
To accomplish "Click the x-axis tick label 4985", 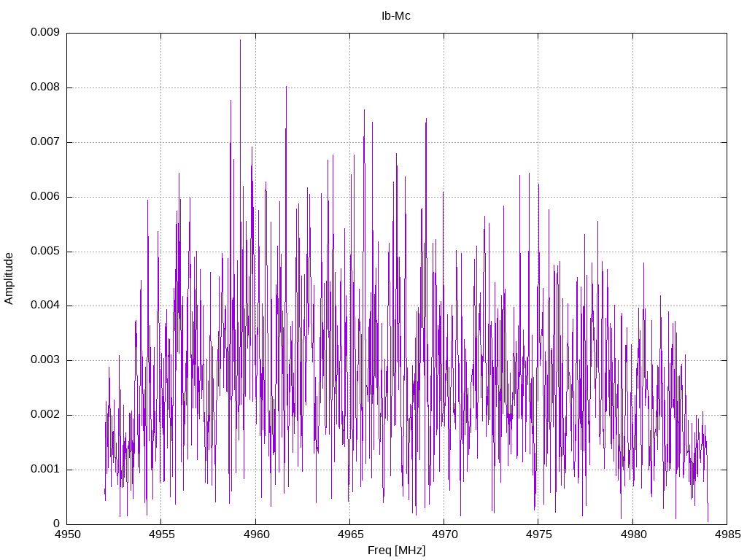I will pos(727,534).
